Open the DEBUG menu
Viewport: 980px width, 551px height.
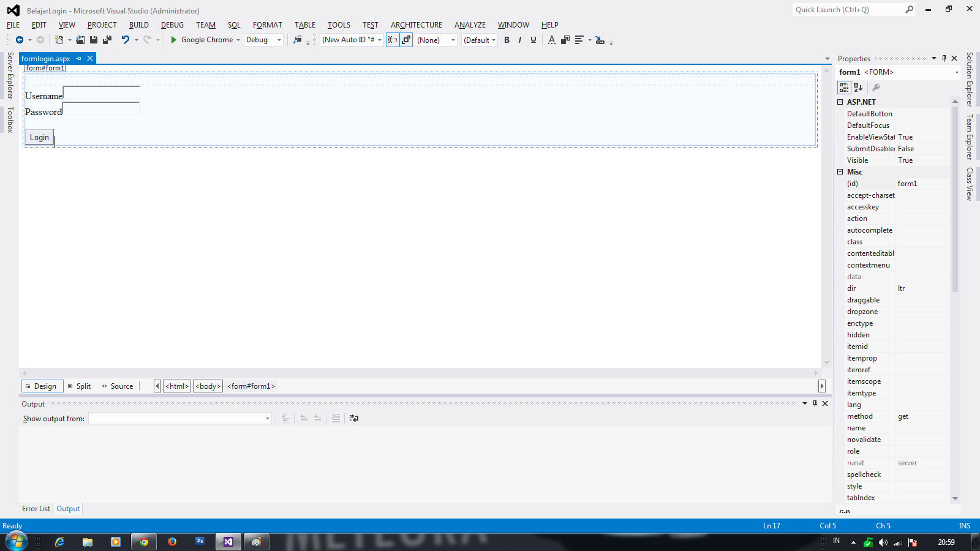pyautogui.click(x=171, y=24)
